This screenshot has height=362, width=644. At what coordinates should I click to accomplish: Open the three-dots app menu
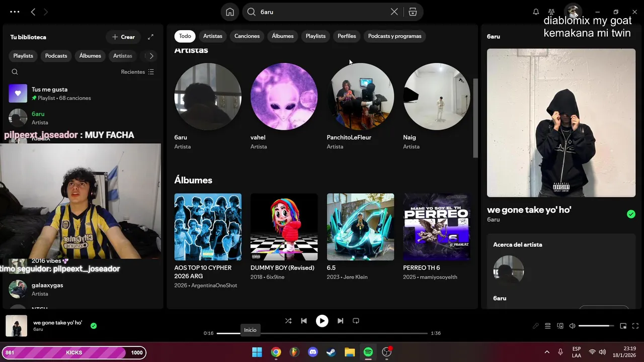15,12
